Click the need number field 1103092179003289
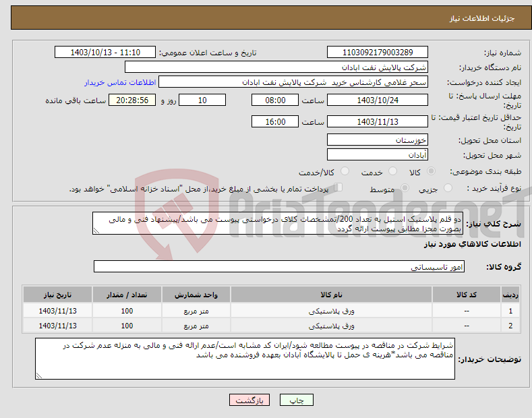This screenshot has height=418, width=532. click(378, 53)
